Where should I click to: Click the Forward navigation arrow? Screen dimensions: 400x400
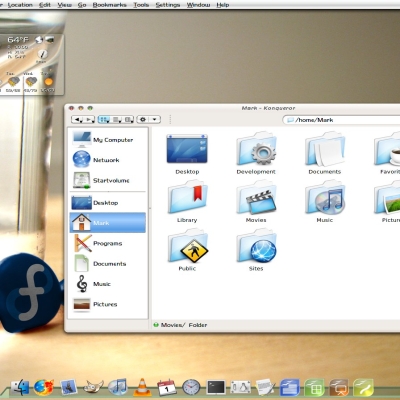[89, 119]
